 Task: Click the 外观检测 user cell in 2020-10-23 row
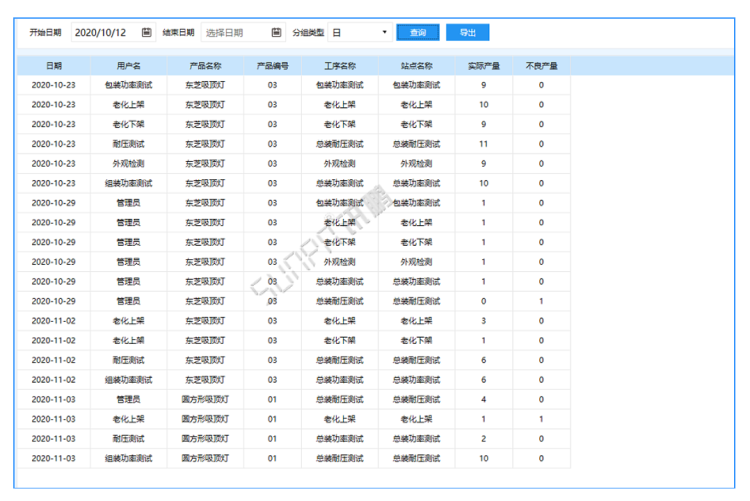pos(128,163)
